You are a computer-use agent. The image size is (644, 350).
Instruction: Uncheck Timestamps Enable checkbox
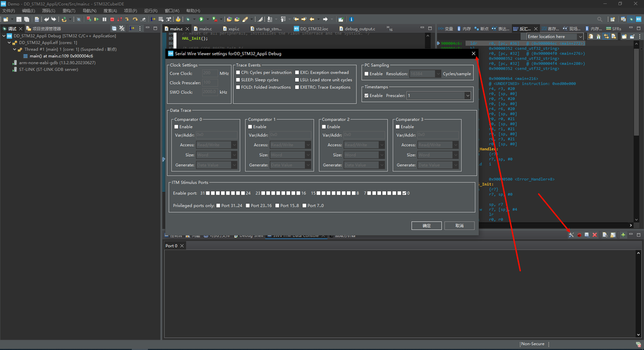[366, 95]
